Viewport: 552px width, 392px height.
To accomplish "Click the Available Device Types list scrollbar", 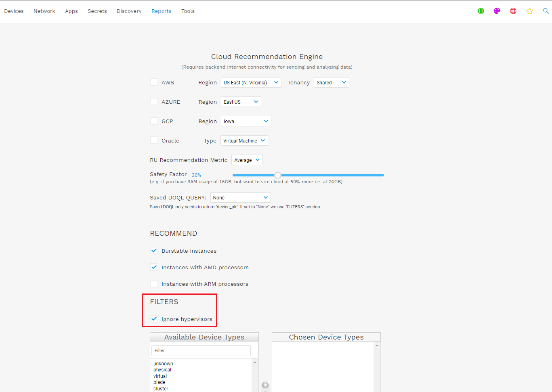I will click(x=255, y=375).
